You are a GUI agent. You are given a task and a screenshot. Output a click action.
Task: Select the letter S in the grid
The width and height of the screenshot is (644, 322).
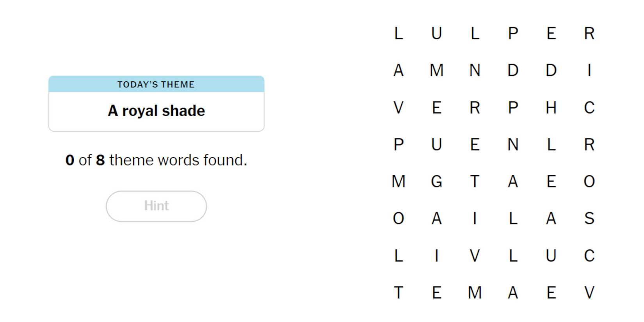pyautogui.click(x=589, y=219)
